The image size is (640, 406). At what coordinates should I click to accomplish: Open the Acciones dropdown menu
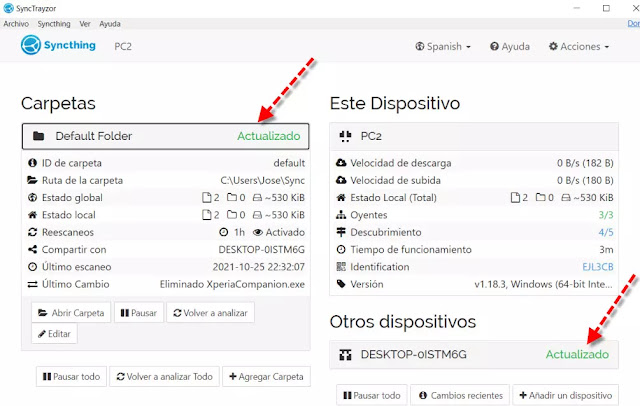579,47
